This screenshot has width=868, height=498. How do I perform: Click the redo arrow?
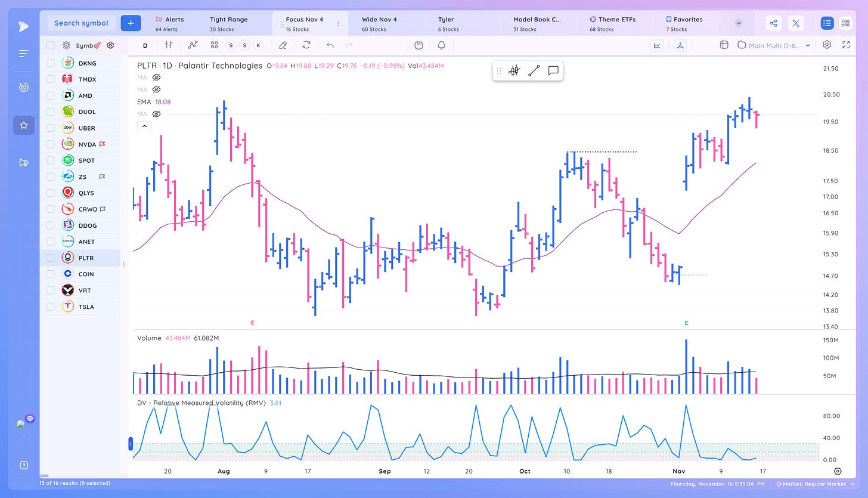click(x=349, y=45)
